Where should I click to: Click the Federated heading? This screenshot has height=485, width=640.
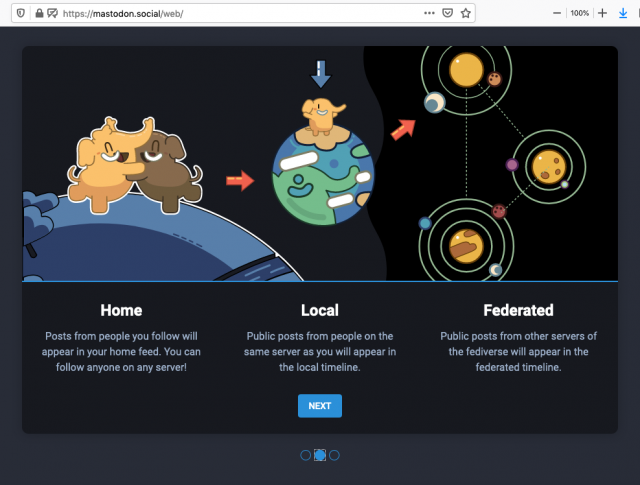[x=518, y=310]
